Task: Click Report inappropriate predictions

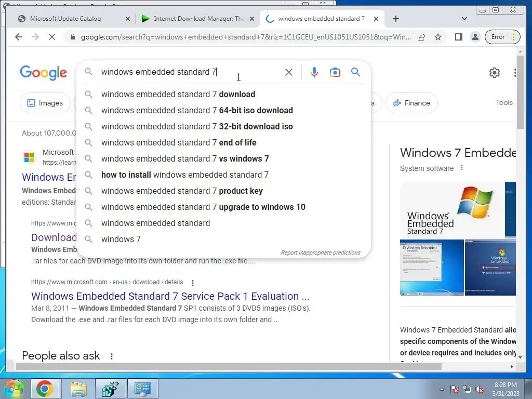Action: 320,253
